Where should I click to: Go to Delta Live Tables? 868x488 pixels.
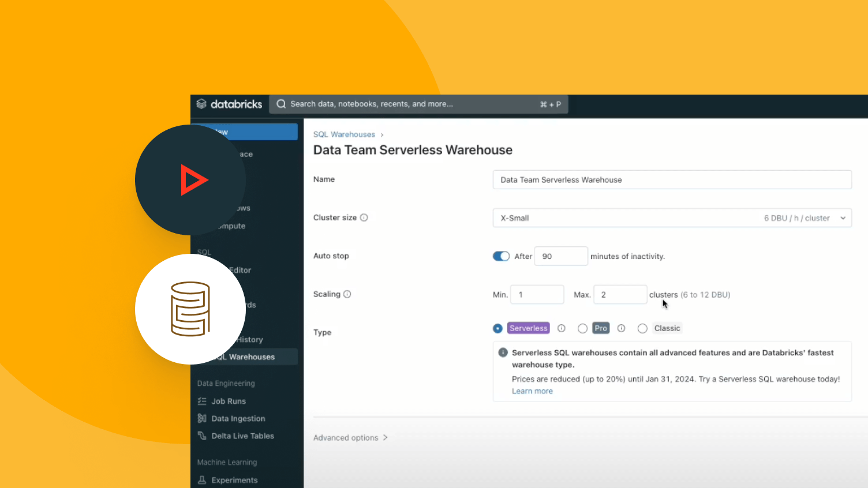tap(242, 436)
